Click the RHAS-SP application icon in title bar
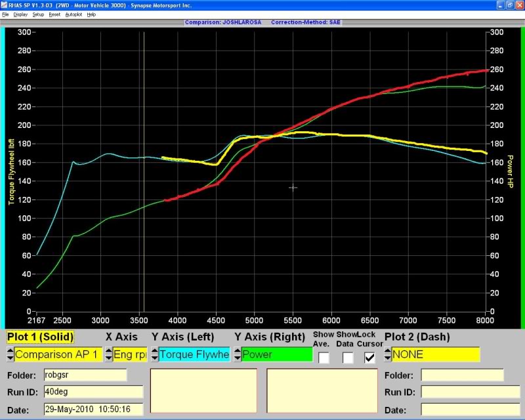The width and height of the screenshot is (525, 420). point(4,5)
